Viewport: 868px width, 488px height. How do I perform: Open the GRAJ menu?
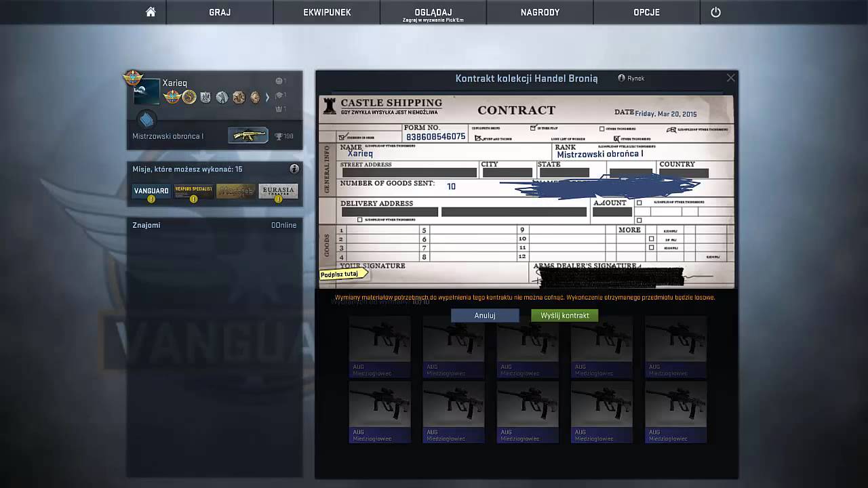220,12
